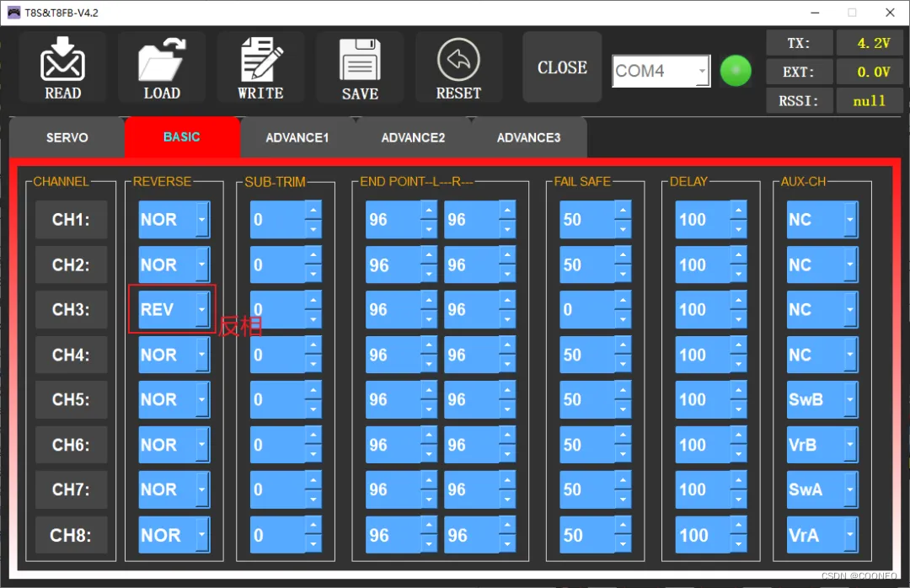Open CH8 AUX-CH VrA dropdown

pyautogui.click(x=850, y=535)
